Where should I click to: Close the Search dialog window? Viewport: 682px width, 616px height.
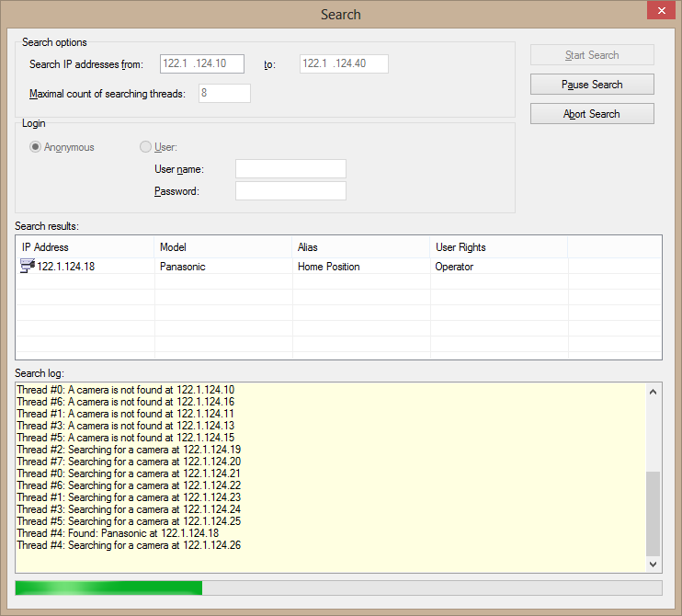click(657, 12)
